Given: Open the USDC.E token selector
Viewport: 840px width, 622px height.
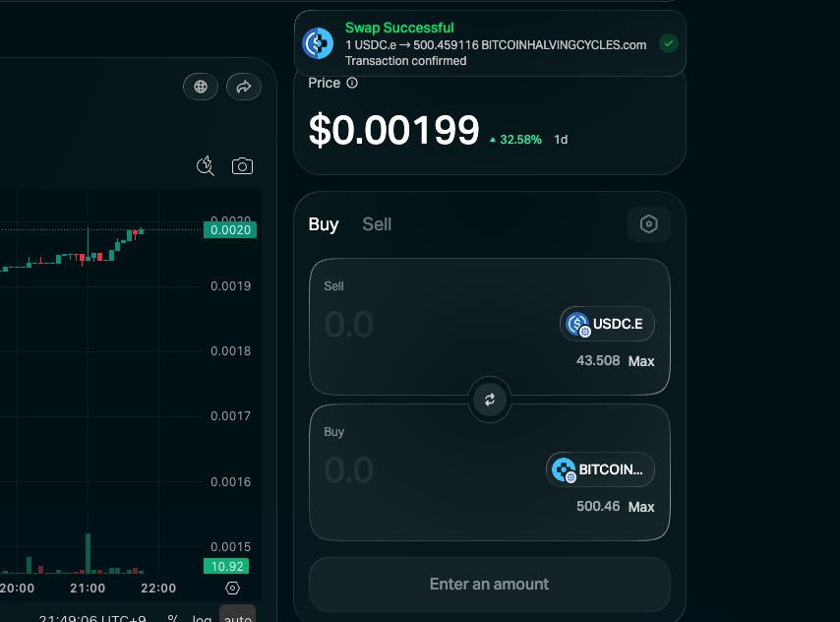Looking at the screenshot, I should point(607,324).
